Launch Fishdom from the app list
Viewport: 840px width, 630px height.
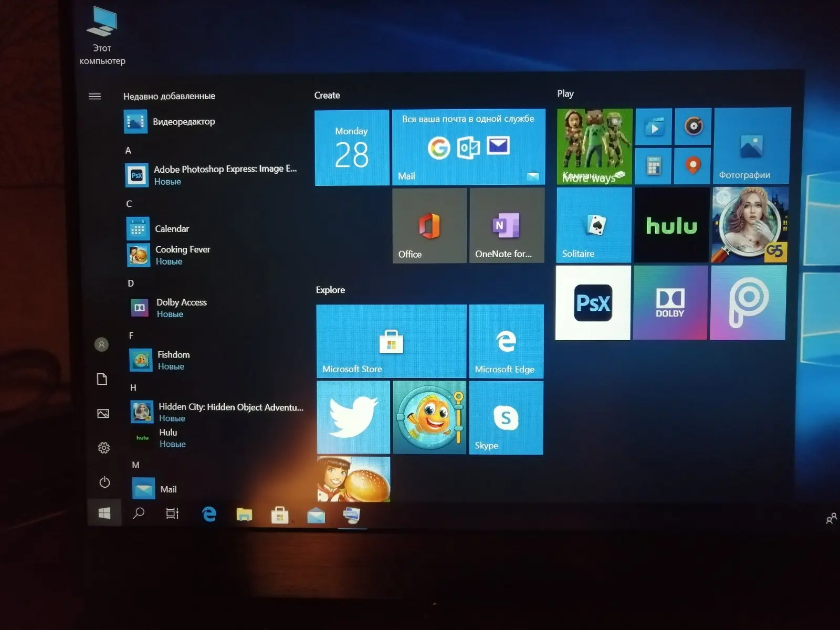point(217,360)
